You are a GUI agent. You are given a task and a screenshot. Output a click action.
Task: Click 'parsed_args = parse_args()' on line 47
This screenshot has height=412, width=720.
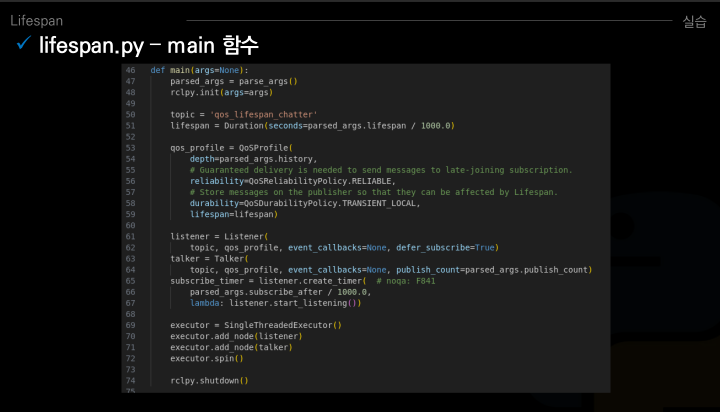(234, 81)
